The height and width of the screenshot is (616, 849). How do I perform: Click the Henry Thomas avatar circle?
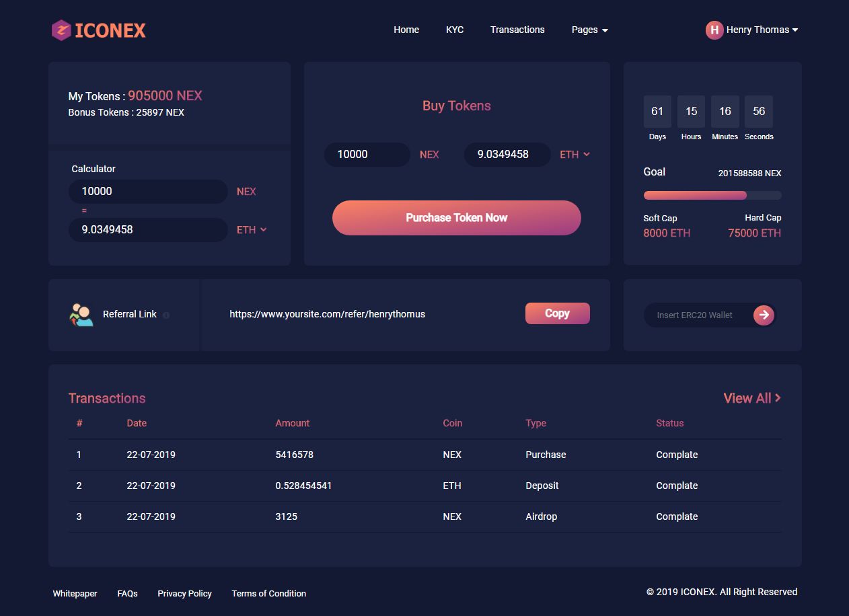coord(714,30)
